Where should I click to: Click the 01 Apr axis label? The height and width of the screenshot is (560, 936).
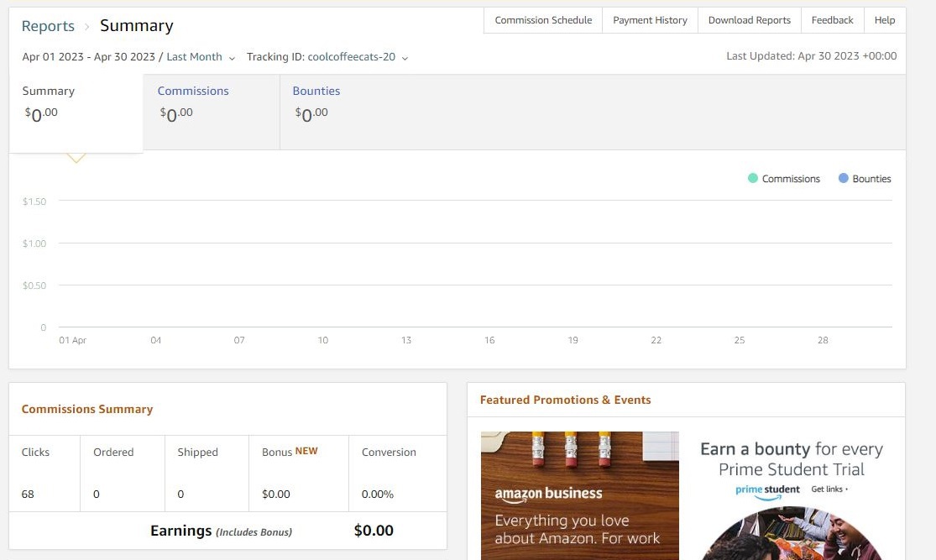click(x=72, y=340)
